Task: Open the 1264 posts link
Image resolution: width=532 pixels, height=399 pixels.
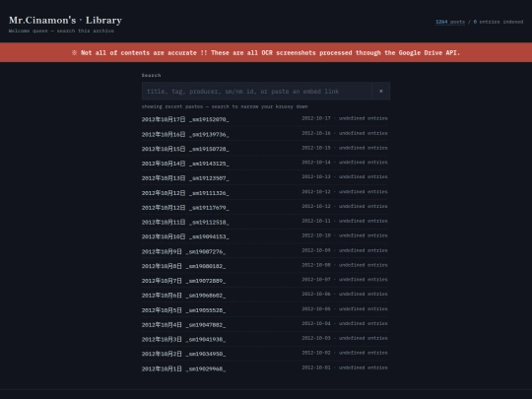Action: [450, 22]
